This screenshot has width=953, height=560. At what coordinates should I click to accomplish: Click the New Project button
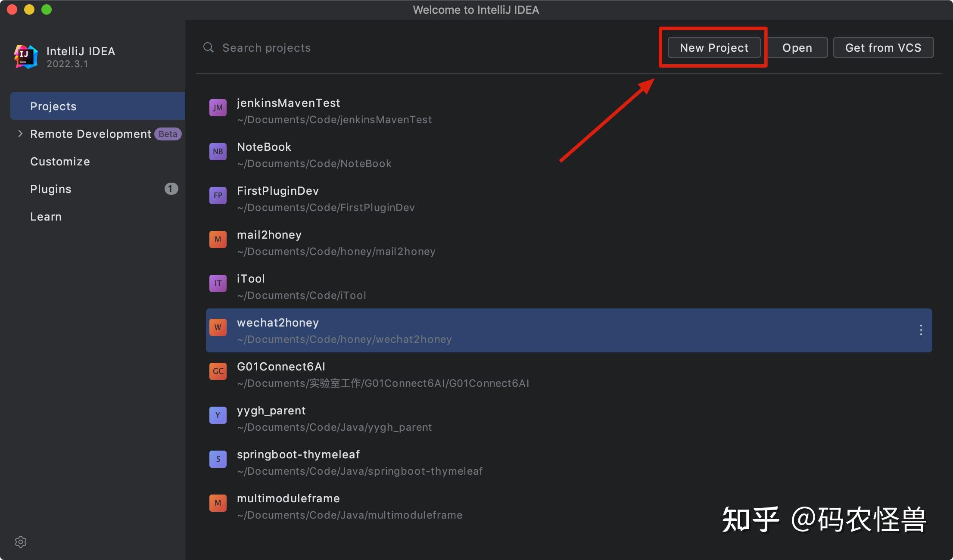(714, 47)
